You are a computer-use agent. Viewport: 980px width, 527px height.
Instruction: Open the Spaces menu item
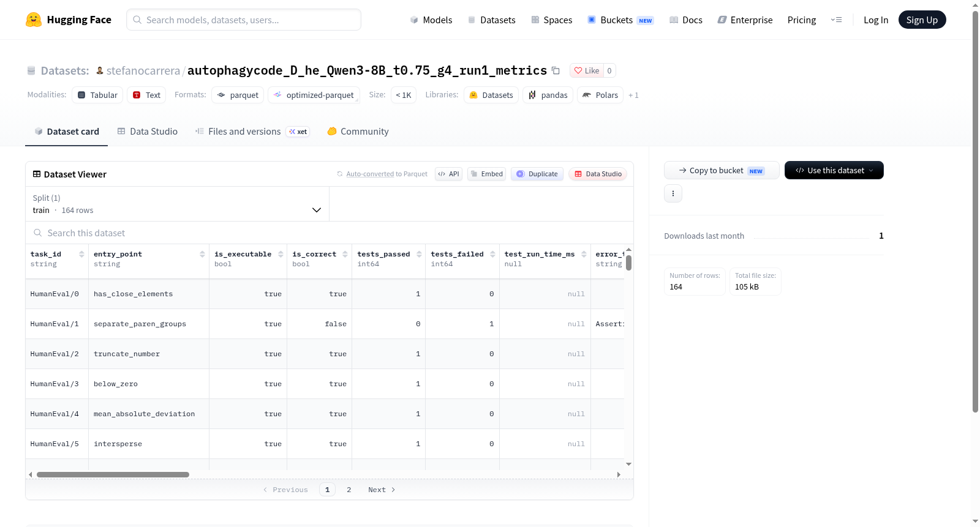[551, 20]
